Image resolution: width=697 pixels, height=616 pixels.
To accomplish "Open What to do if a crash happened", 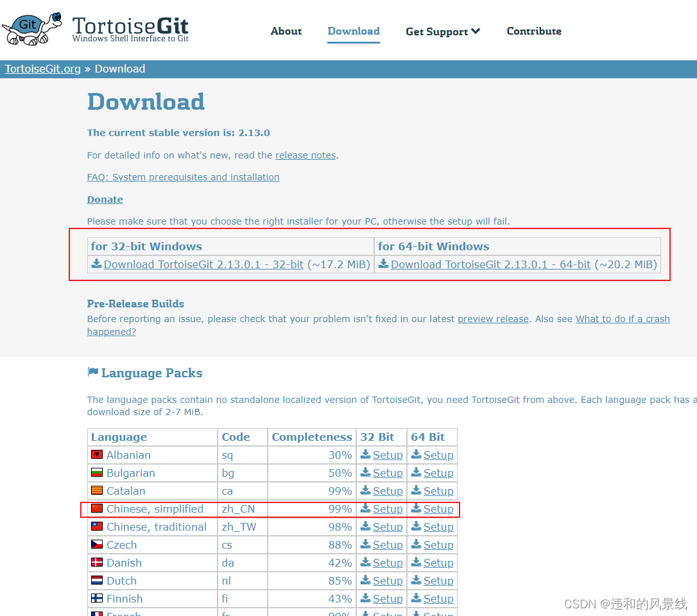I will [623, 319].
